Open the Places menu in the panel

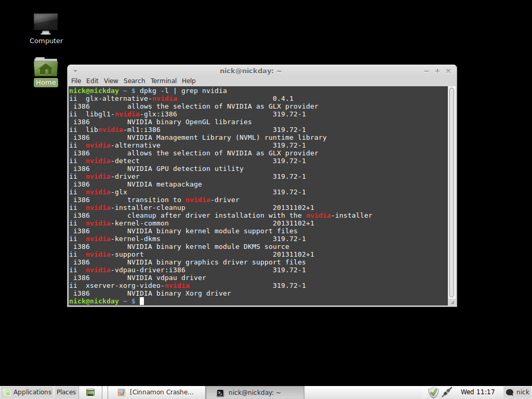click(66, 392)
